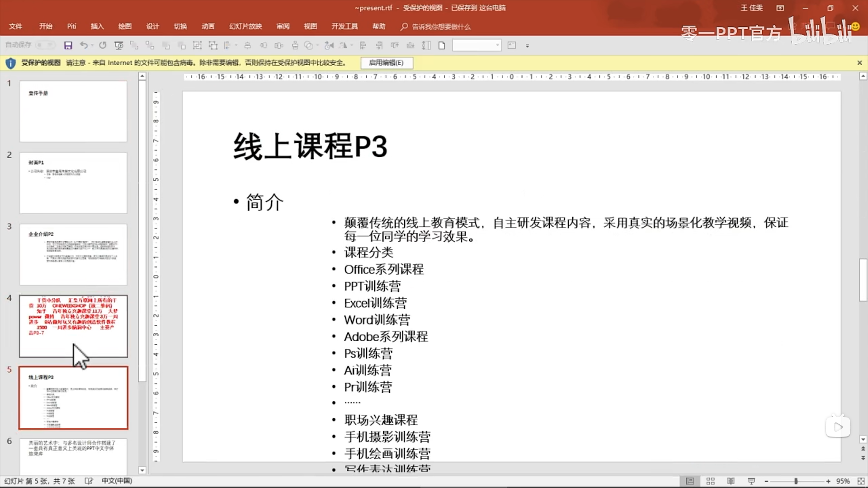Open the Piti tab
Image resolution: width=868 pixels, height=488 pixels.
(71, 26)
